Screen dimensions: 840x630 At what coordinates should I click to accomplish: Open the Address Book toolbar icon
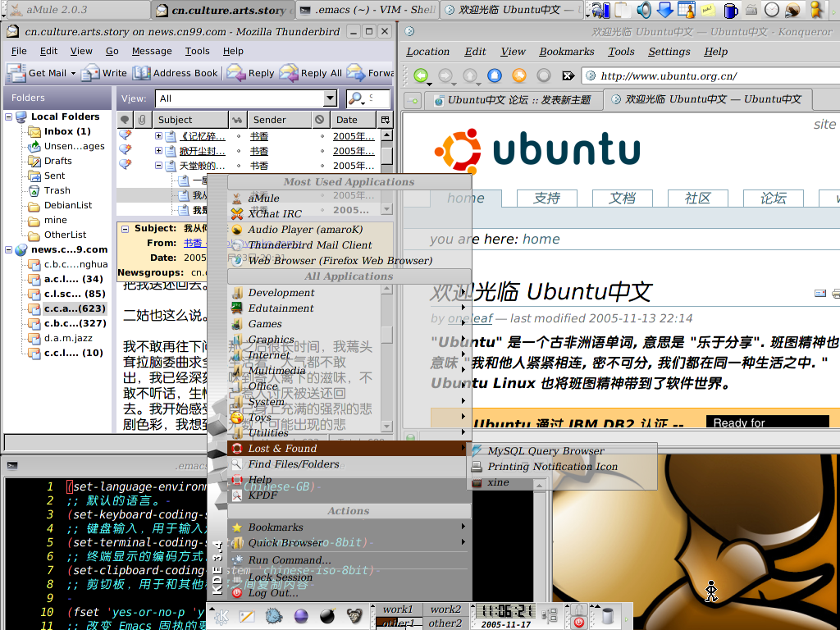[x=141, y=73]
